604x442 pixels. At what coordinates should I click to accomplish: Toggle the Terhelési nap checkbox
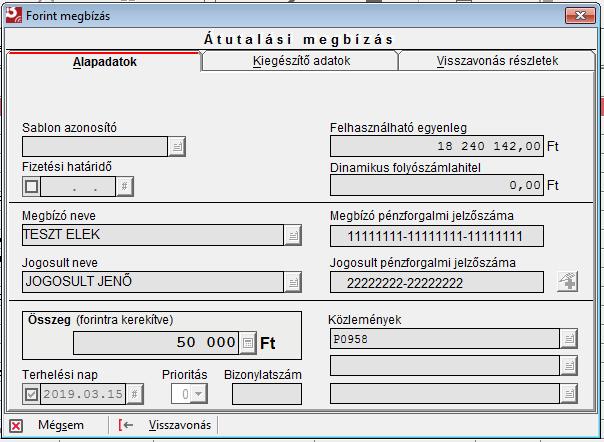click(31, 394)
